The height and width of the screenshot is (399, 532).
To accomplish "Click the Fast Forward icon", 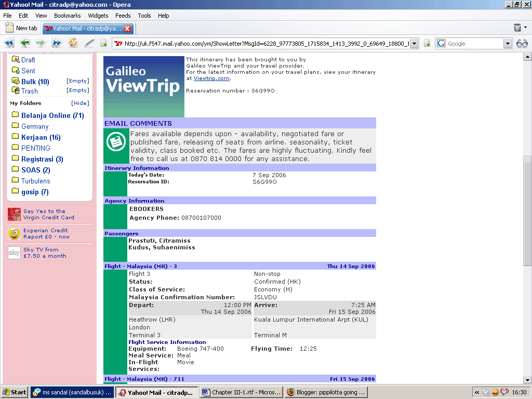I will 57,43.
